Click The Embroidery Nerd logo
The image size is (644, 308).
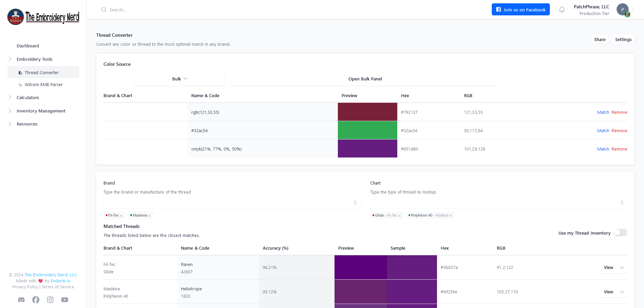(43, 17)
